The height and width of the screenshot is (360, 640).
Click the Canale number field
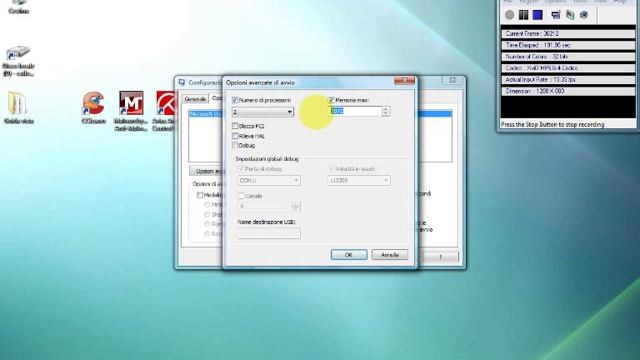pyautogui.click(x=265, y=207)
